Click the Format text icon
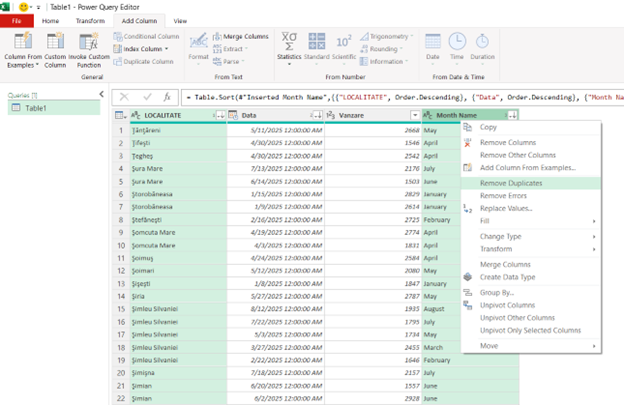624x405 pixels. pyautogui.click(x=199, y=41)
